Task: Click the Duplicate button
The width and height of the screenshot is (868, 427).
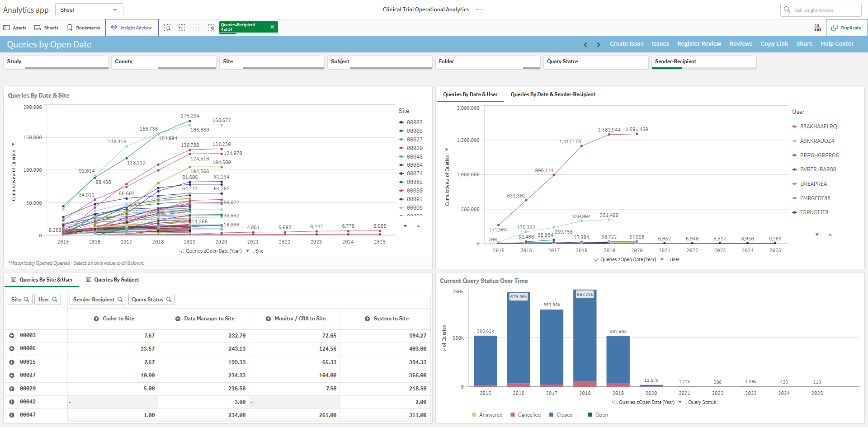Action: click(847, 28)
